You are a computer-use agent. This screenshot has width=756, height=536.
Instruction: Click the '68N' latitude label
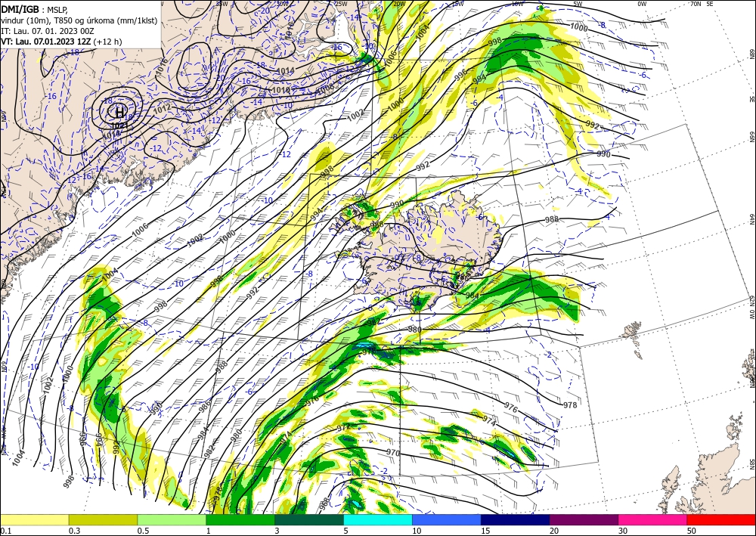tap(751, 53)
